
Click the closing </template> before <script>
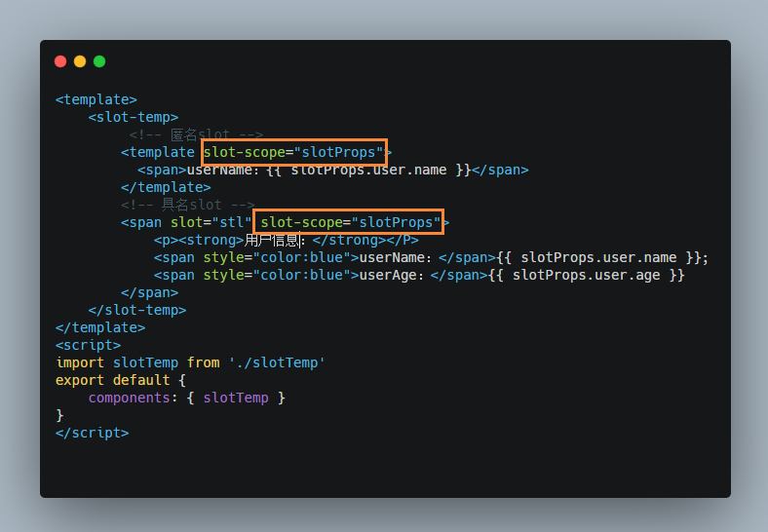click(100, 327)
